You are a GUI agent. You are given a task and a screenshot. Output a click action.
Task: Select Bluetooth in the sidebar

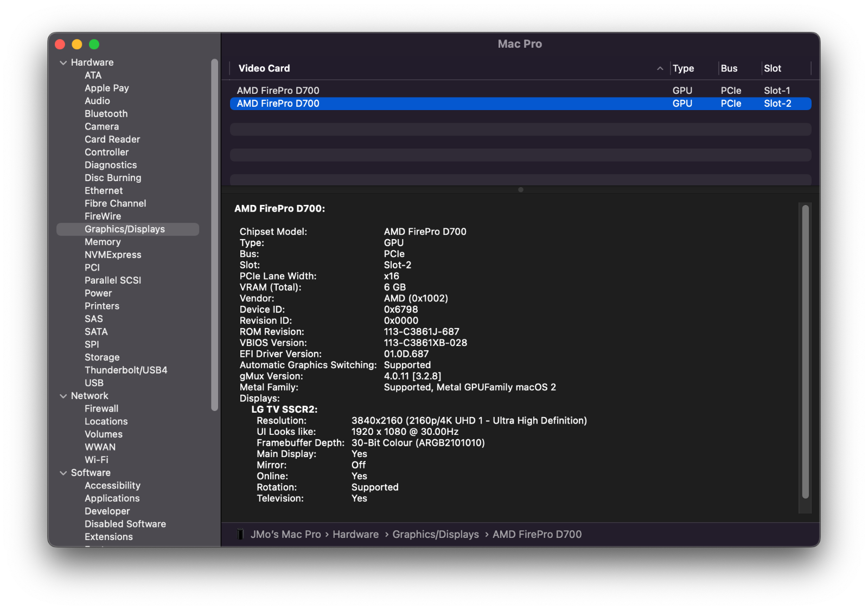pos(106,114)
